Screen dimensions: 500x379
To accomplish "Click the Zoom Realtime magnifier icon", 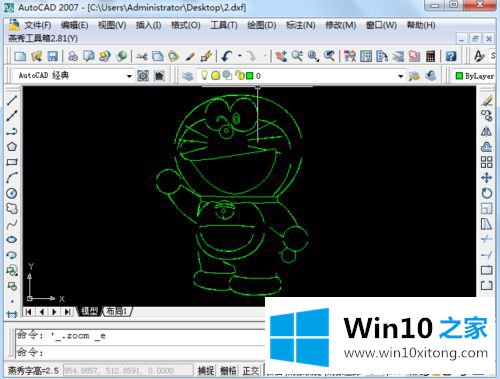I will coord(297,56).
